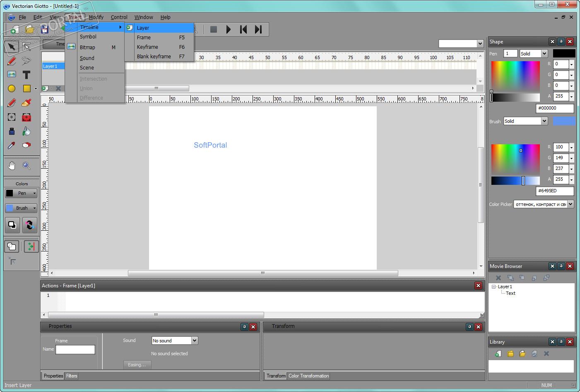Image resolution: width=580 pixels, height=392 pixels.
Task: Click the black pen color swatch in Shape
Action: 564,53
